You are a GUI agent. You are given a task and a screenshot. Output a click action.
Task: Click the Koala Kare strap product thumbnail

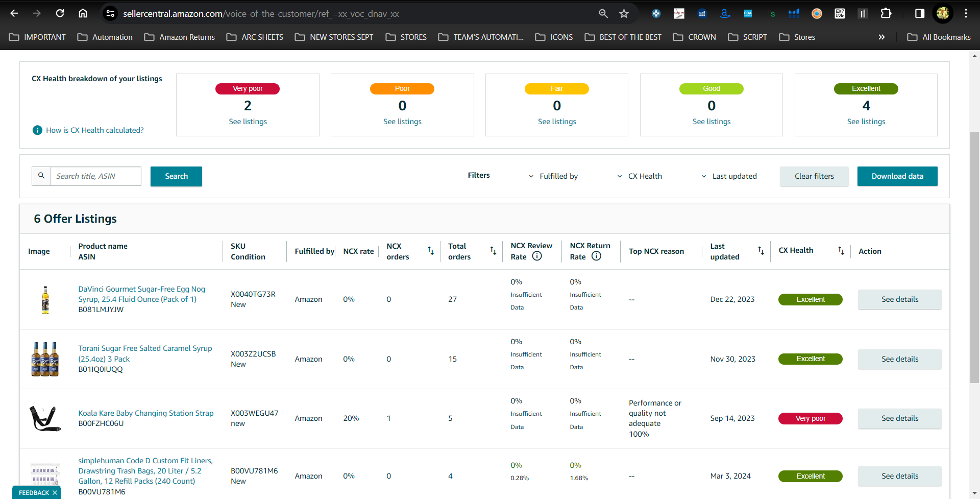45,418
